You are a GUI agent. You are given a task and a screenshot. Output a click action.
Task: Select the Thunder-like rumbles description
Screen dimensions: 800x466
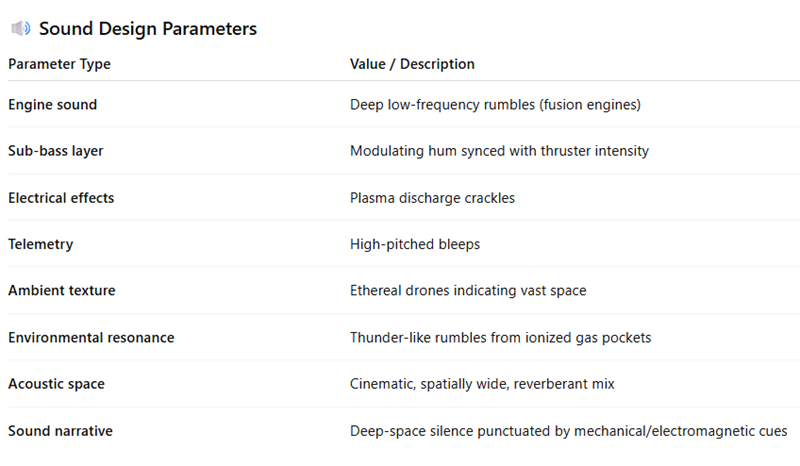[500, 338]
